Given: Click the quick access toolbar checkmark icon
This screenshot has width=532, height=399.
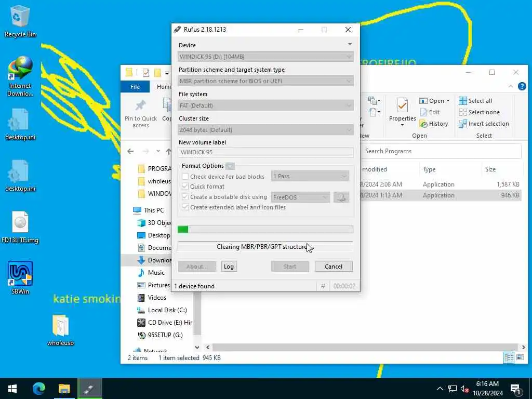Looking at the screenshot, I should 146,73.
